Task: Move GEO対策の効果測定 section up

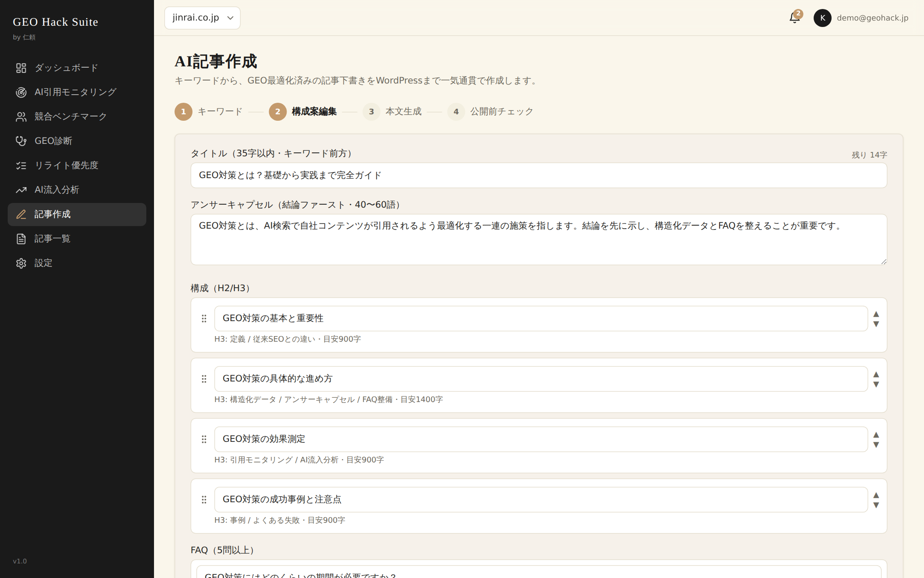Action: point(876,435)
